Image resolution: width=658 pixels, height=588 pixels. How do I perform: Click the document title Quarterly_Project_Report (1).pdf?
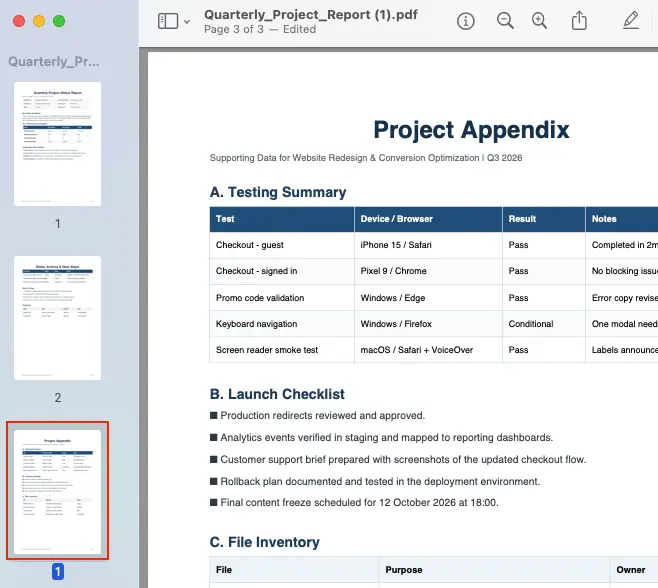coord(311,15)
